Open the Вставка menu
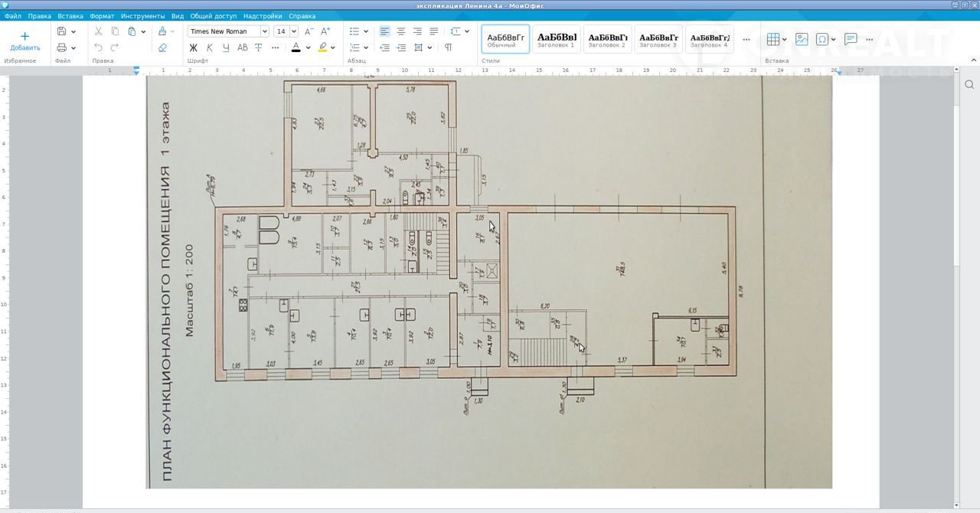The image size is (980, 513). click(x=70, y=16)
